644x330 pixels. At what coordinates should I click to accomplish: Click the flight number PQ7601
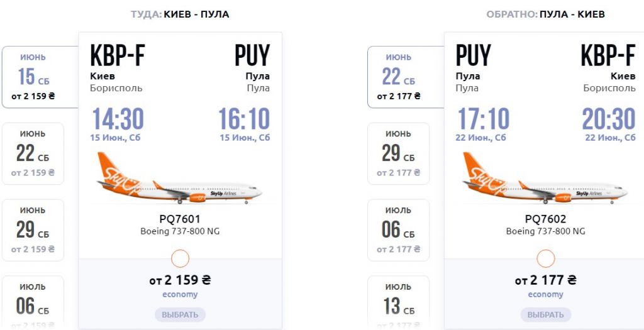[180, 219]
